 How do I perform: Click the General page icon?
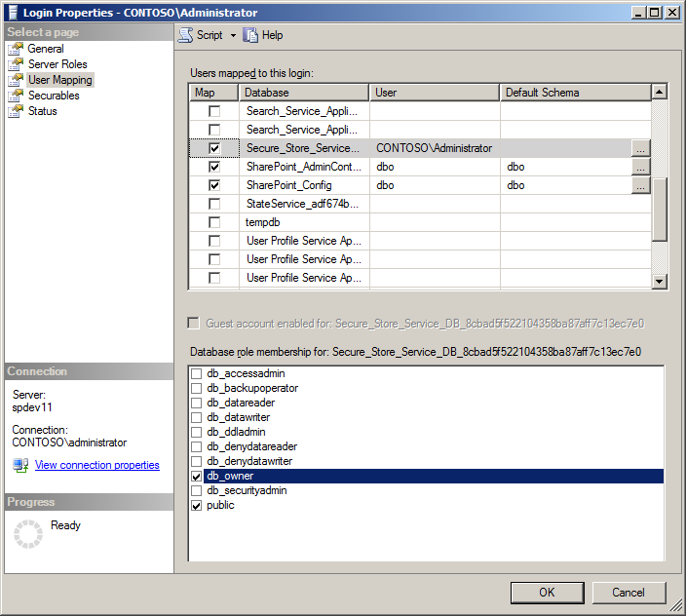point(16,49)
